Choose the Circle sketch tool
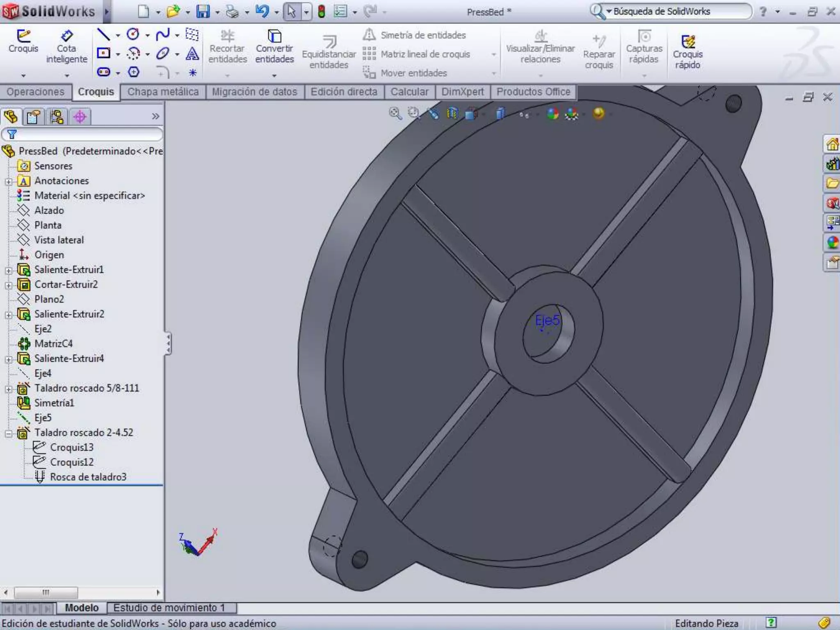 133,35
